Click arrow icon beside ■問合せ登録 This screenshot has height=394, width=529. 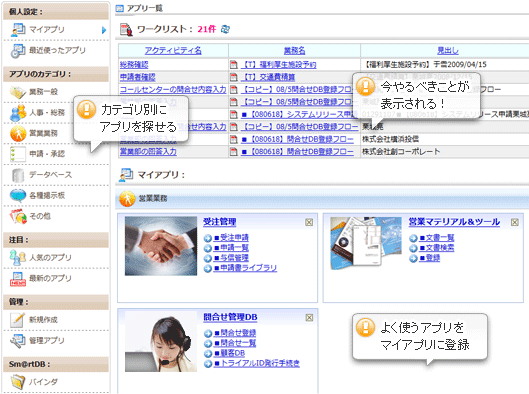(x=208, y=334)
